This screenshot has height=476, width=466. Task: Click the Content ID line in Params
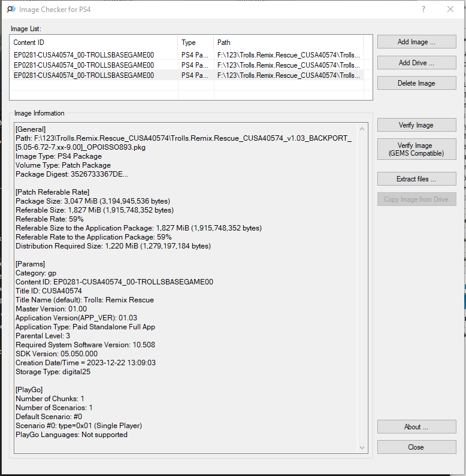click(114, 282)
